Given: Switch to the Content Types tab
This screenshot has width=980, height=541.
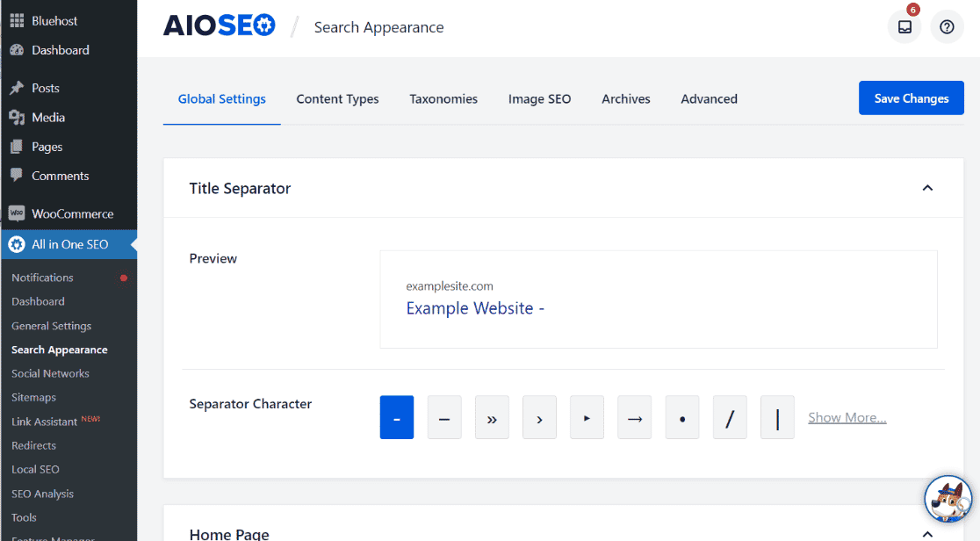Looking at the screenshot, I should point(337,99).
